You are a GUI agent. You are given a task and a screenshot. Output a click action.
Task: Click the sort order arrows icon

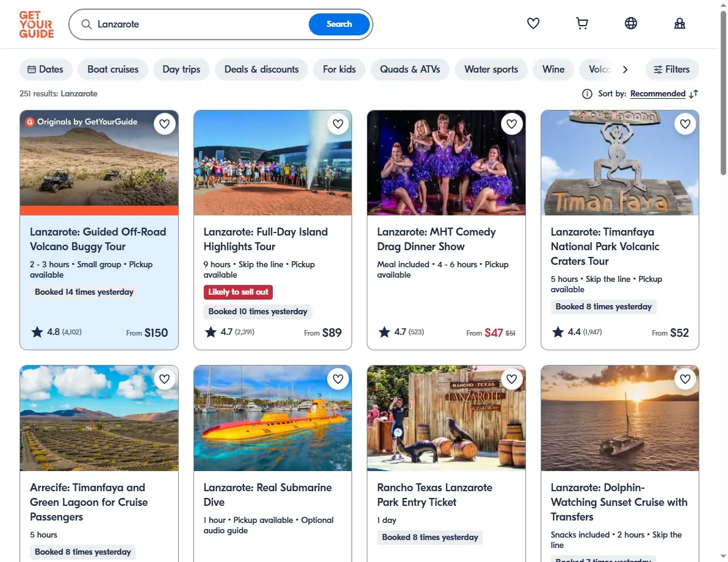pyautogui.click(x=693, y=94)
